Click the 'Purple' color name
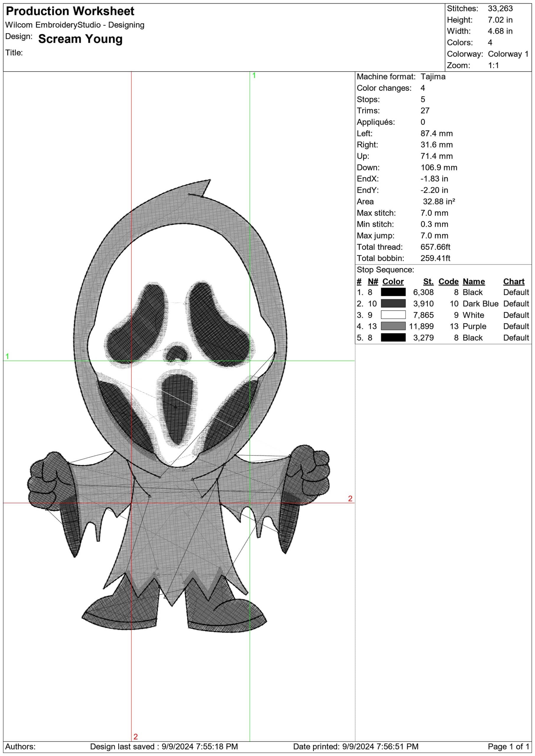 pyautogui.click(x=474, y=326)
